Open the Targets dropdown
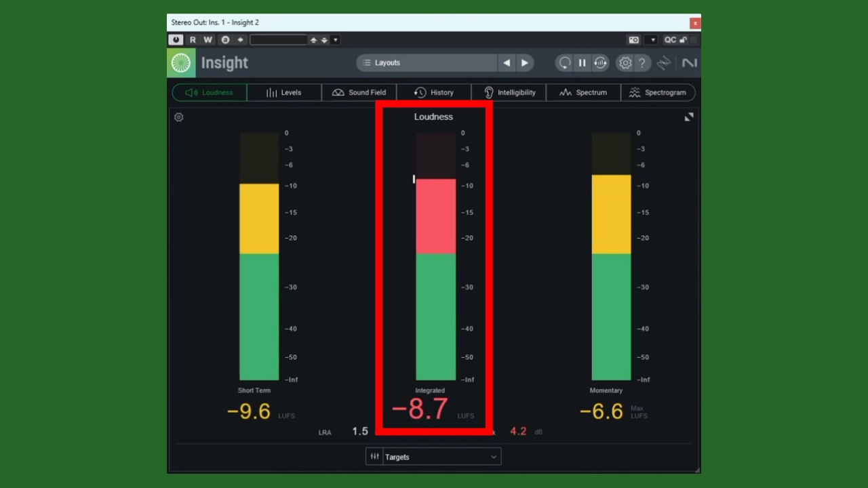Image resolution: width=868 pixels, height=488 pixels. click(442, 457)
